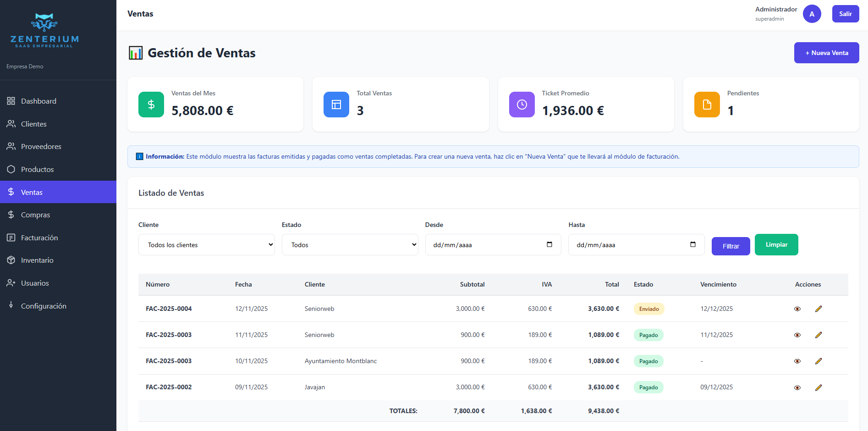The image size is (868, 431).
Task: Click the eye icon for invoice FAC-2025-0004
Action: pos(797,309)
